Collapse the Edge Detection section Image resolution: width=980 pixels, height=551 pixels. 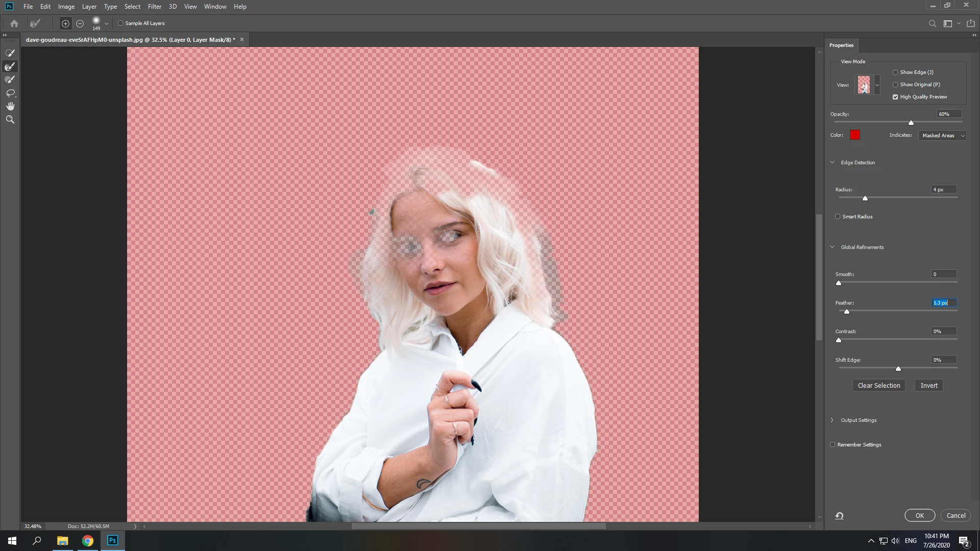[x=832, y=163]
